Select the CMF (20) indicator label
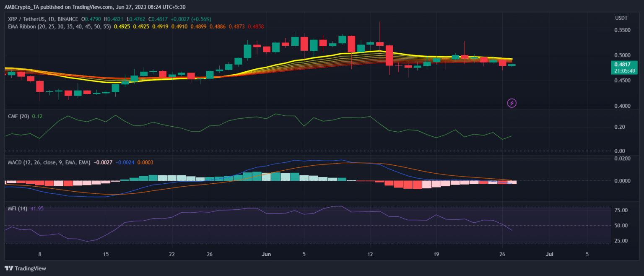 coord(18,116)
